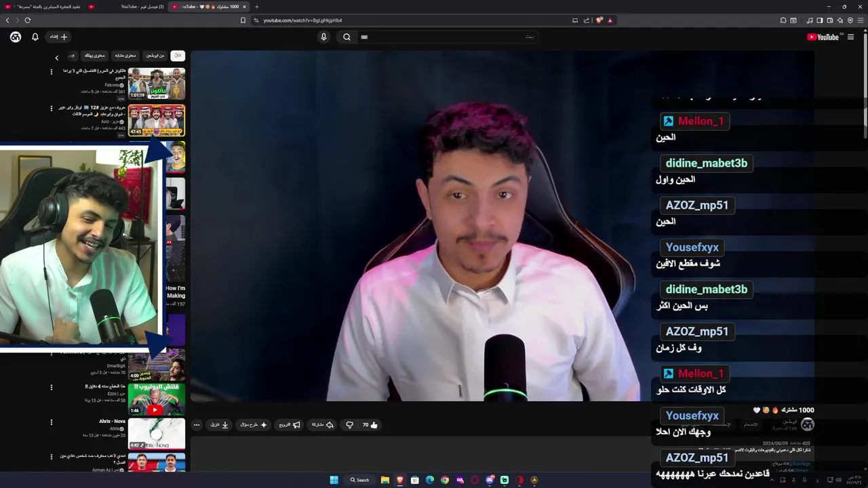This screenshot has width=868, height=488.
Task: Open the Brave VPN shield icon
Action: click(x=850, y=20)
